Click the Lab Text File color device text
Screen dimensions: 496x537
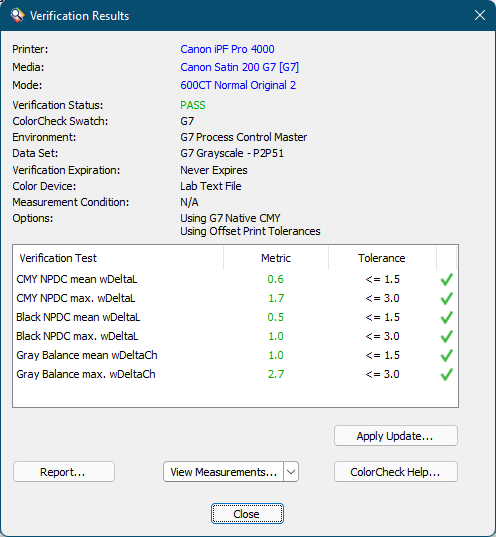pos(211,186)
